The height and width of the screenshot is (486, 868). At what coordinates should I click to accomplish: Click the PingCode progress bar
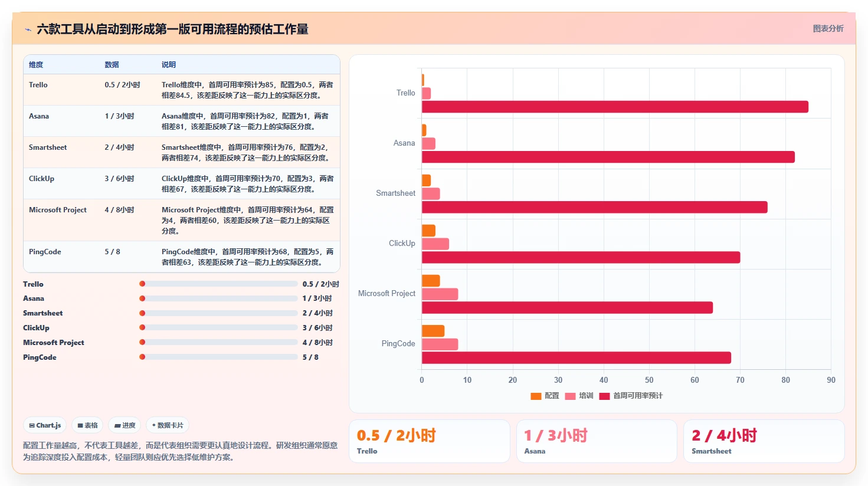(218, 357)
